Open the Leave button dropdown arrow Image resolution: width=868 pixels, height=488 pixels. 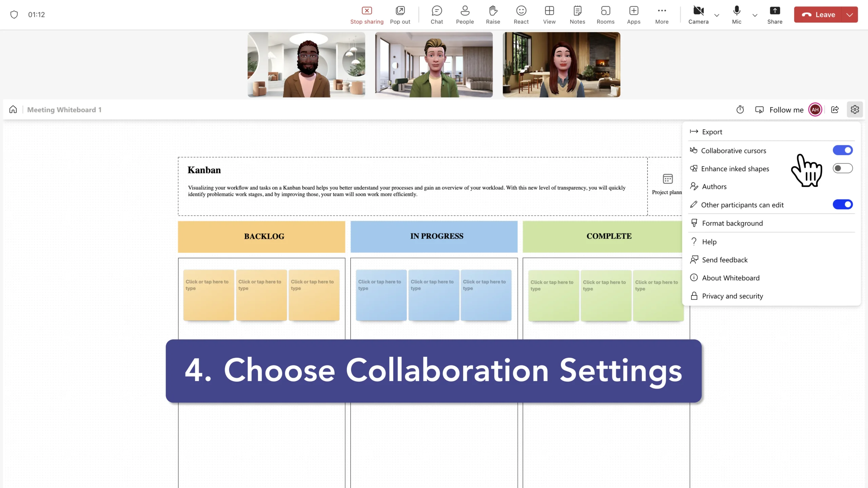tap(850, 15)
